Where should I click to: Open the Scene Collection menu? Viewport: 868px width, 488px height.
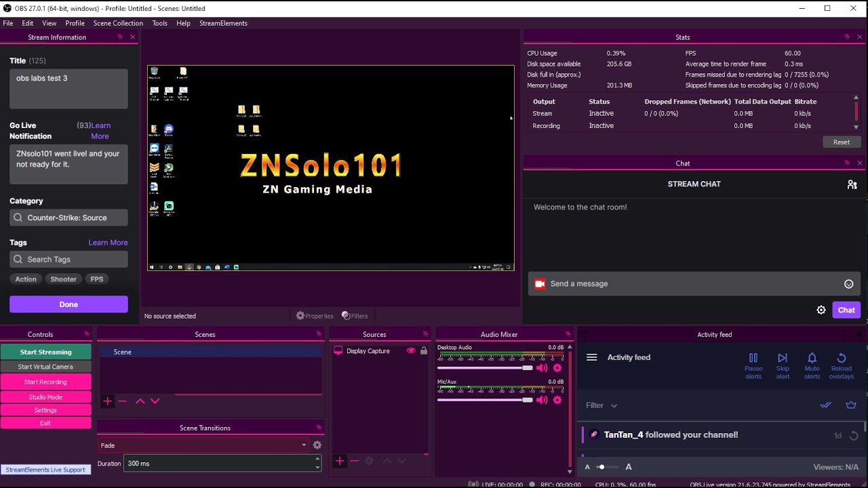pos(118,23)
